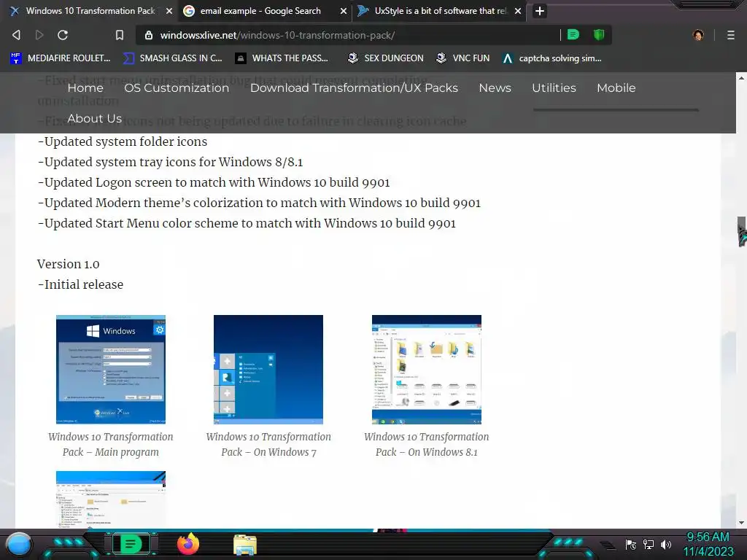
Task: Click the volume speaker tray icon
Action: (666, 545)
